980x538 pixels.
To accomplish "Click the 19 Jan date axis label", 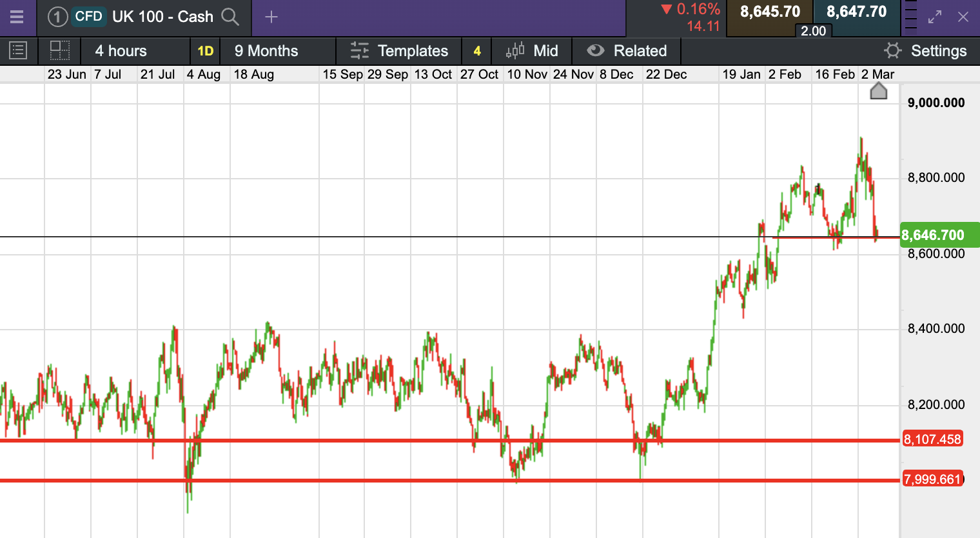I will tap(741, 74).
